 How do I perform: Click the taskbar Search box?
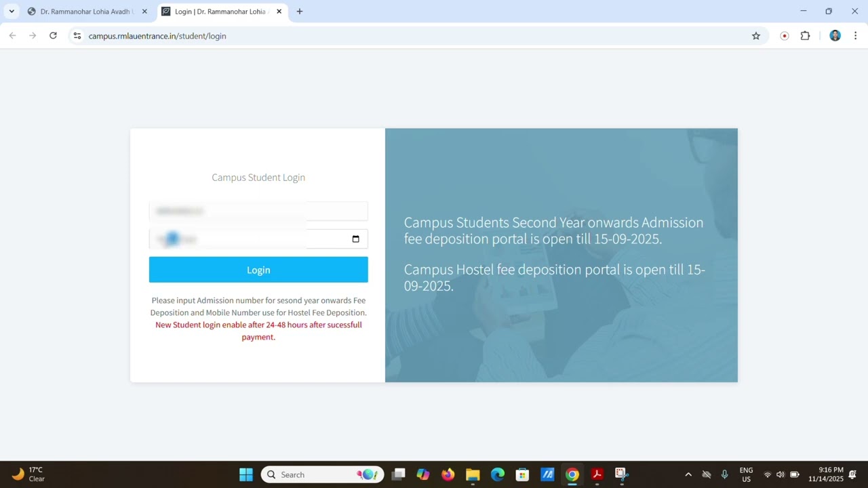[x=322, y=474]
